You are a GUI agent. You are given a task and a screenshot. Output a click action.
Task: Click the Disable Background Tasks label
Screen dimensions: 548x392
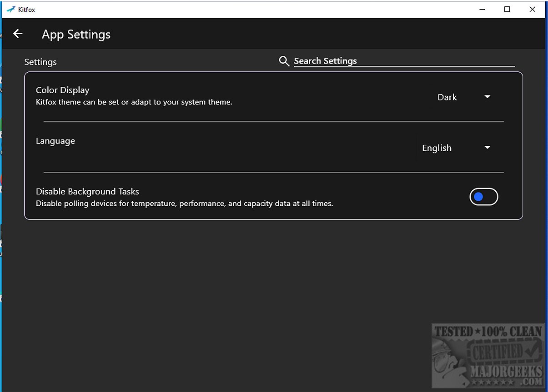(x=87, y=191)
